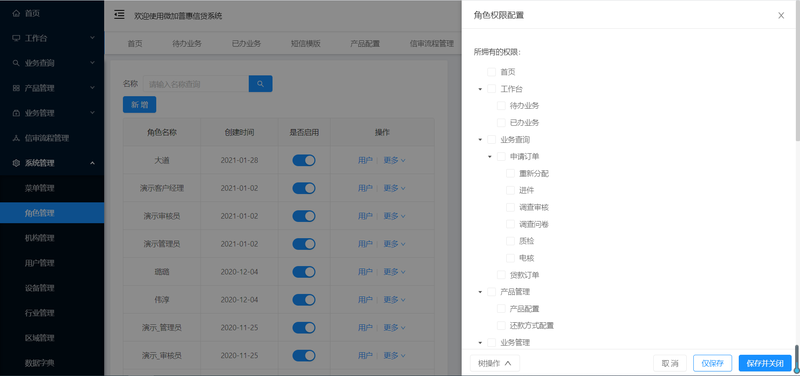Toggle the enable switch for 大道
Screen dimensions: 800x376
[x=304, y=160]
